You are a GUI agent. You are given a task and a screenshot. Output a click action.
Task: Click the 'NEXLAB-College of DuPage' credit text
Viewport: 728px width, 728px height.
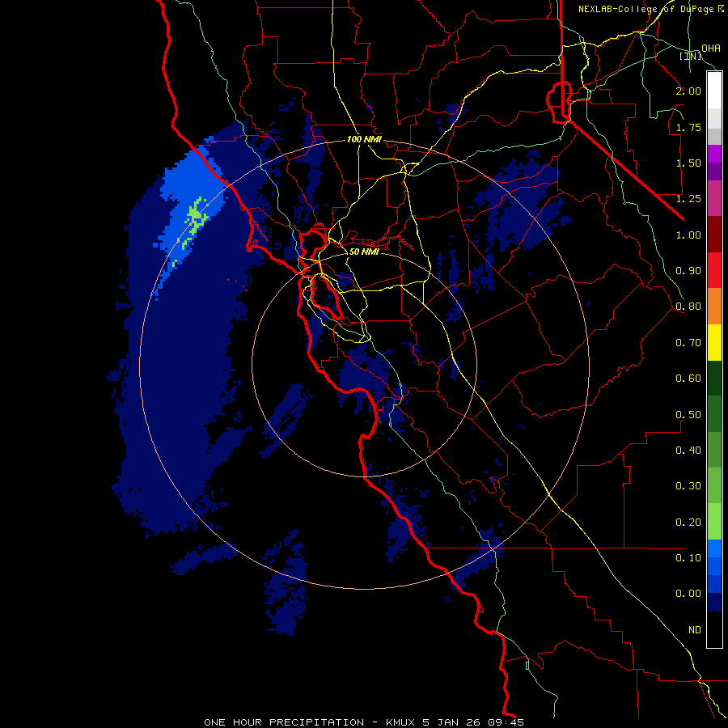(x=645, y=9)
